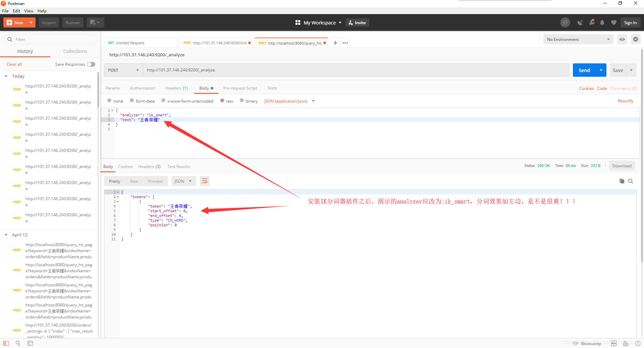Select the form-data radio button
This screenshot has width=644, height=348.
point(132,101)
